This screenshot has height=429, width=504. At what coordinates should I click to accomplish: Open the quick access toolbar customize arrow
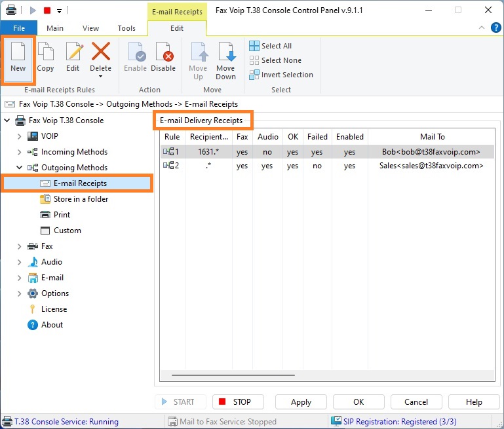pyautogui.click(x=59, y=11)
